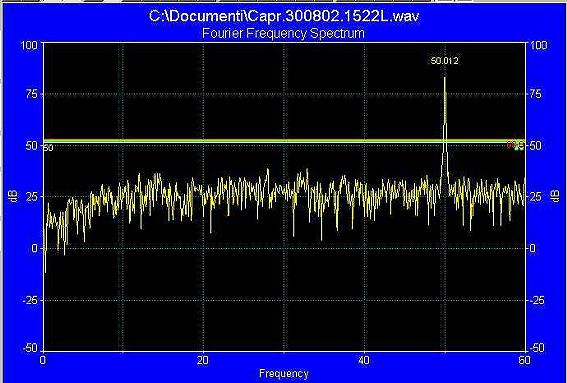Click the 100 tick label on the right axis
The image size is (567, 383).
coord(538,45)
